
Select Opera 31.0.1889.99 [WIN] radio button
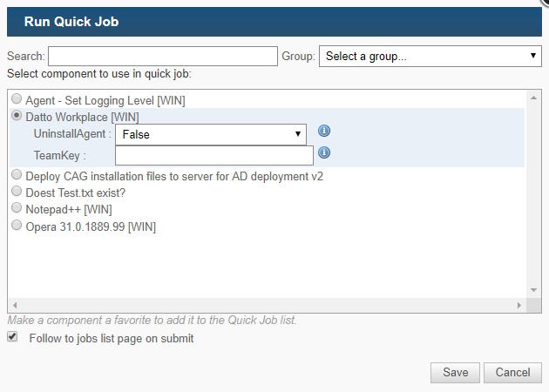[x=17, y=225]
